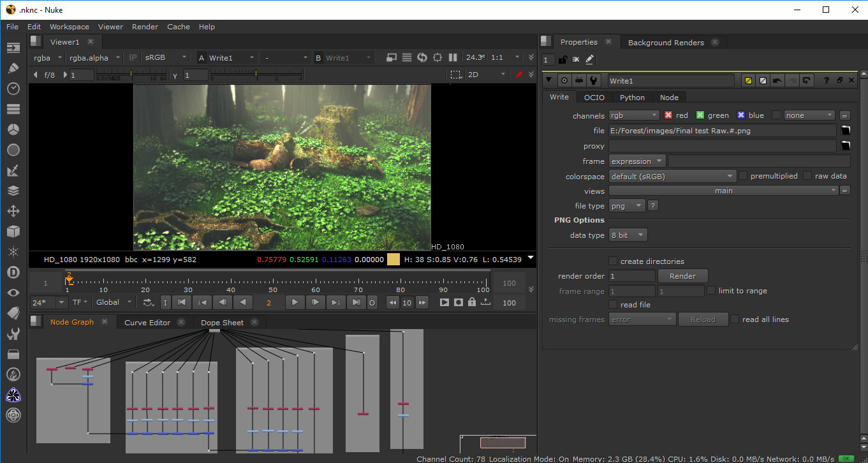Click the viewer pause updating icon

click(453, 57)
